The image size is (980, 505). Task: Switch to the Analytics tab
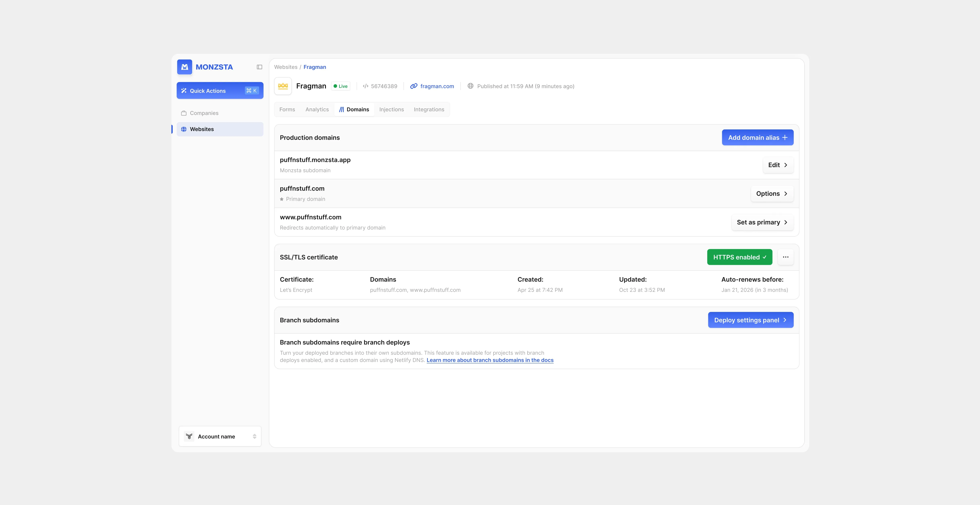pyautogui.click(x=317, y=110)
